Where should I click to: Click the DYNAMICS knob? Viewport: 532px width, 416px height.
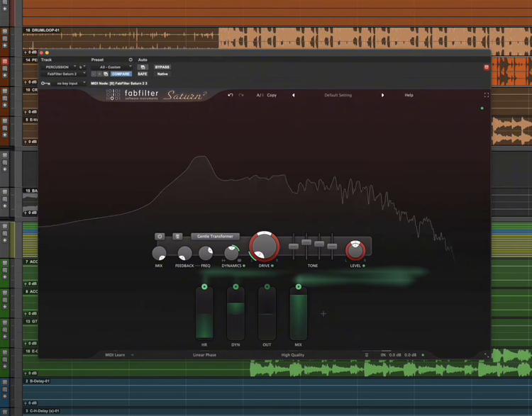(231, 253)
